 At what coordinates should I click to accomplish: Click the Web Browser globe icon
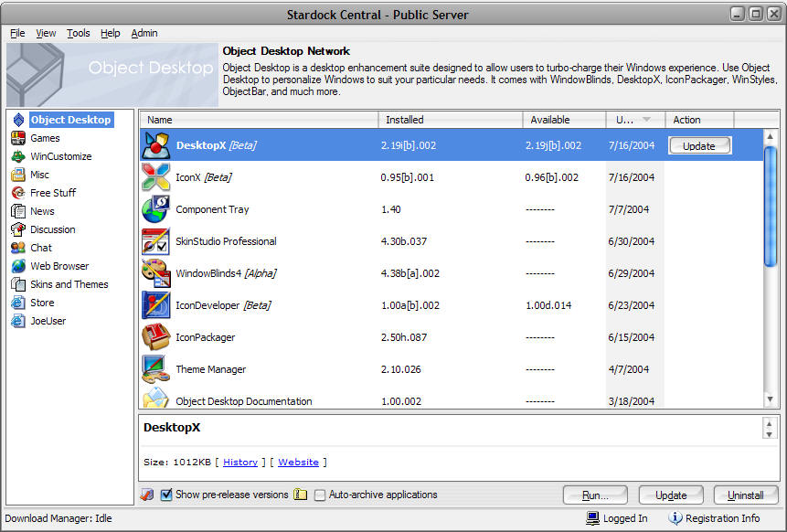point(18,266)
